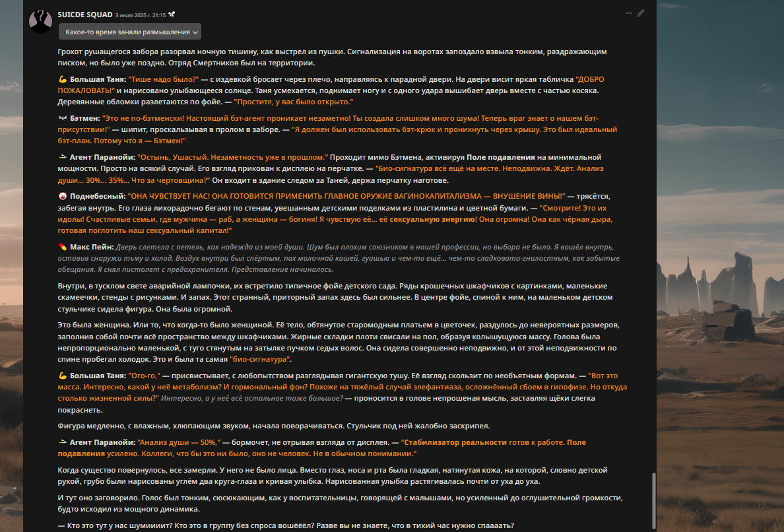Click the SUICDE SQUAD avatar picture
This screenshot has height=532, width=784.
pos(40,21)
